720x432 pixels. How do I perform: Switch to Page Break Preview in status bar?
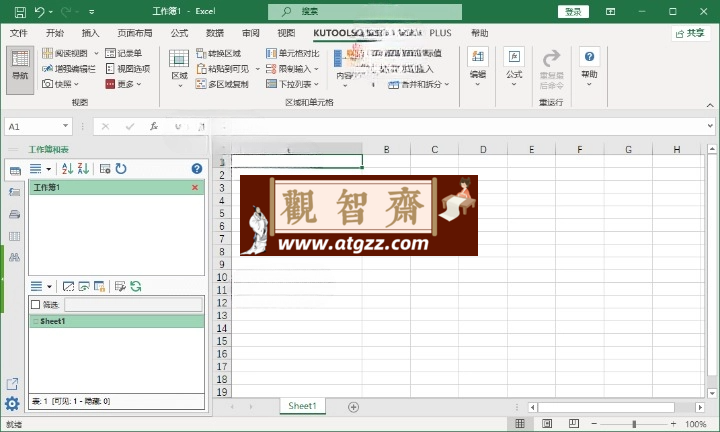click(x=574, y=423)
